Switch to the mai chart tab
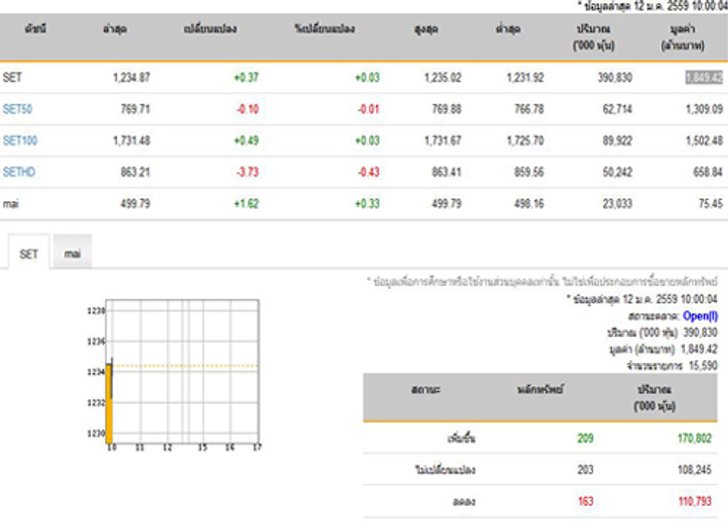The height and width of the screenshot is (524, 728). click(x=72, y=253)
